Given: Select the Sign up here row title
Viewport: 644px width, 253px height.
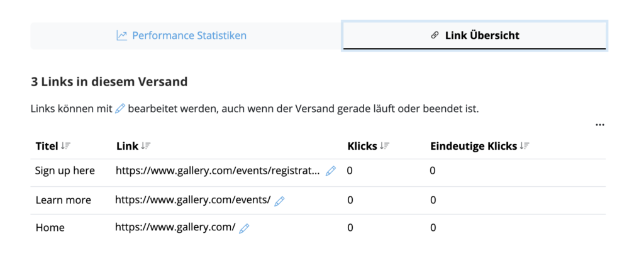Looking at the screenshot, I should click(x=65, y=171).
